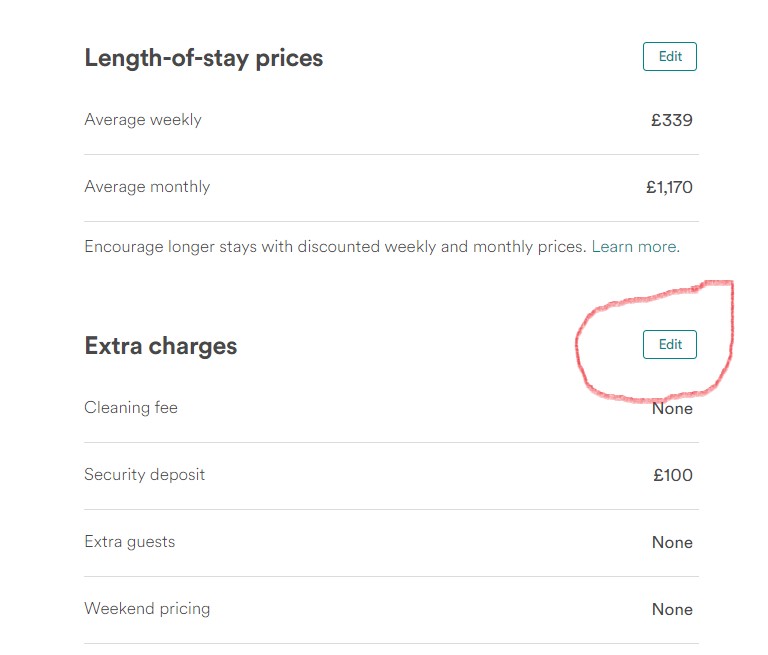The width and height of the screenshot is (768, 655).
Task: Click the Extra charges heading
Action: pos(161,346)
